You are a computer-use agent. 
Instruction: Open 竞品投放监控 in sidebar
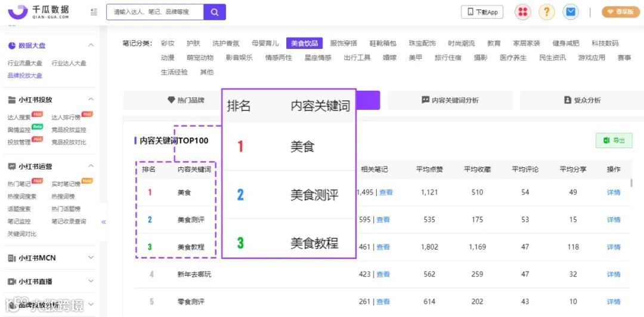[69, 130]
